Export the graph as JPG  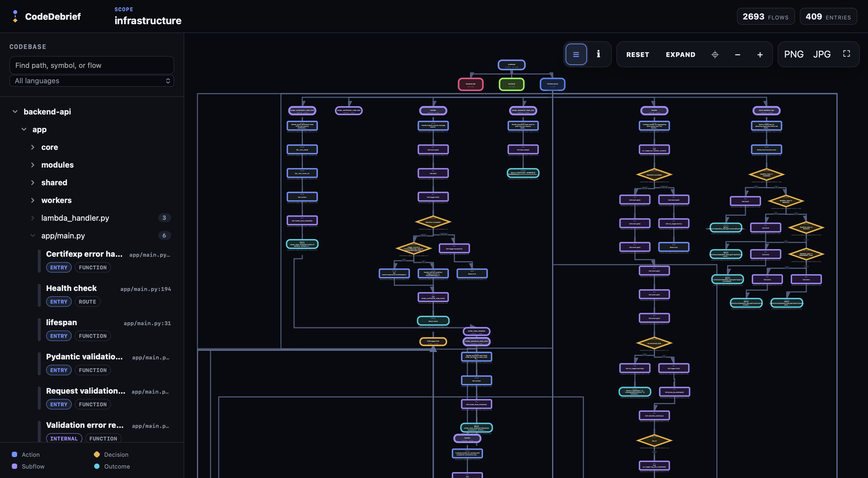coord(821,54)
